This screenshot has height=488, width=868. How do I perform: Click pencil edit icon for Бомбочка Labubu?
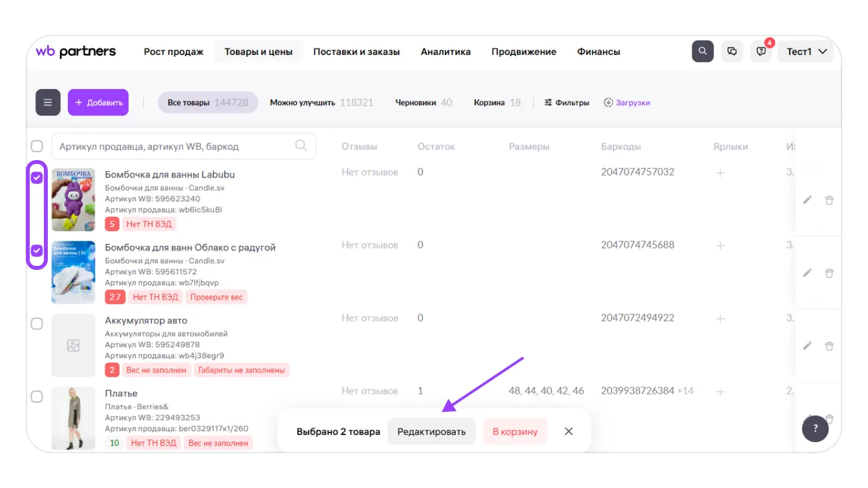pyautogui.click(x=807, y=200)
